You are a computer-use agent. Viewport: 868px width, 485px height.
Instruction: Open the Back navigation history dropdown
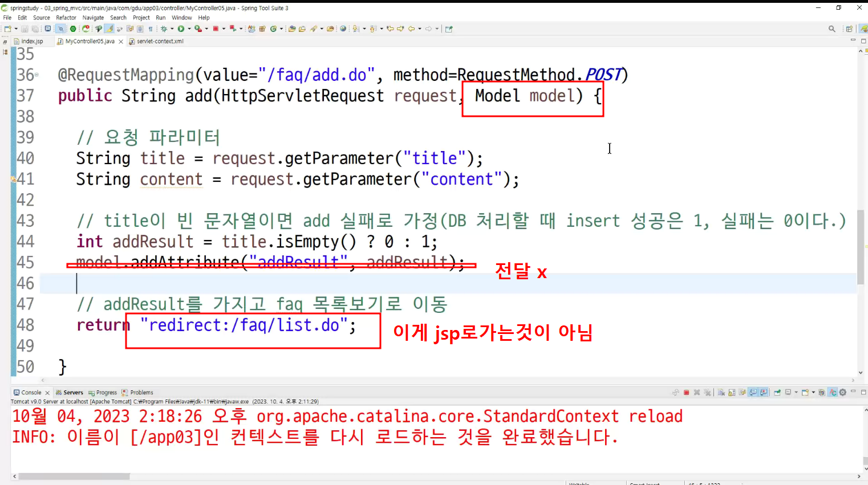420,28
